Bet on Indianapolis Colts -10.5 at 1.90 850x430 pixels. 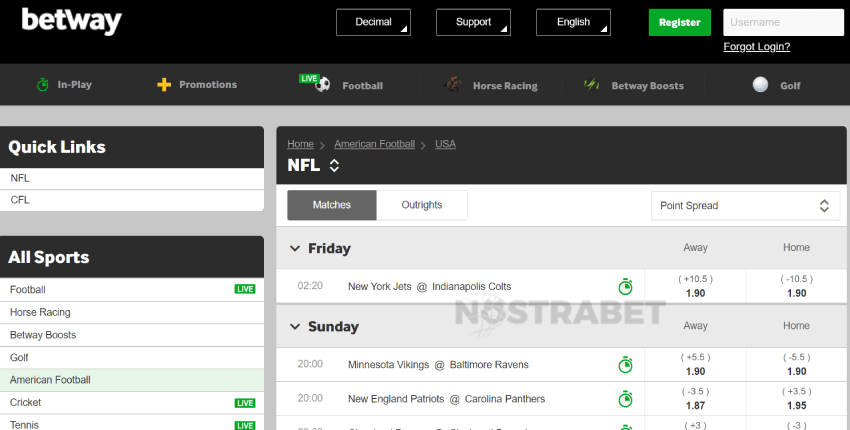797,286
